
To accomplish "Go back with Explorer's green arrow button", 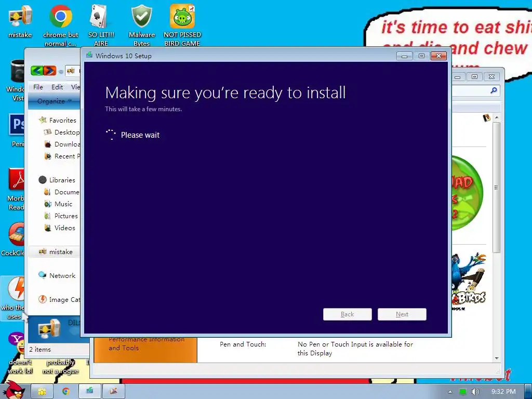I will (37, 71).
